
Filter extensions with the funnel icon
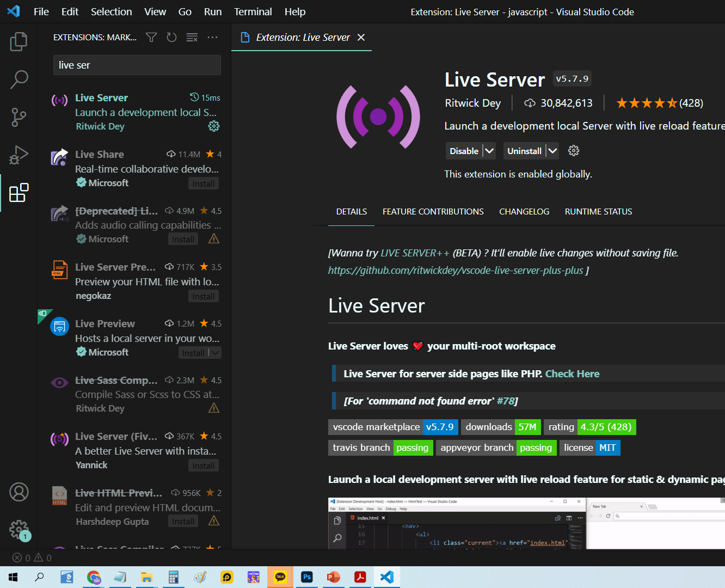pyautogui.click(x=151, y=37)
